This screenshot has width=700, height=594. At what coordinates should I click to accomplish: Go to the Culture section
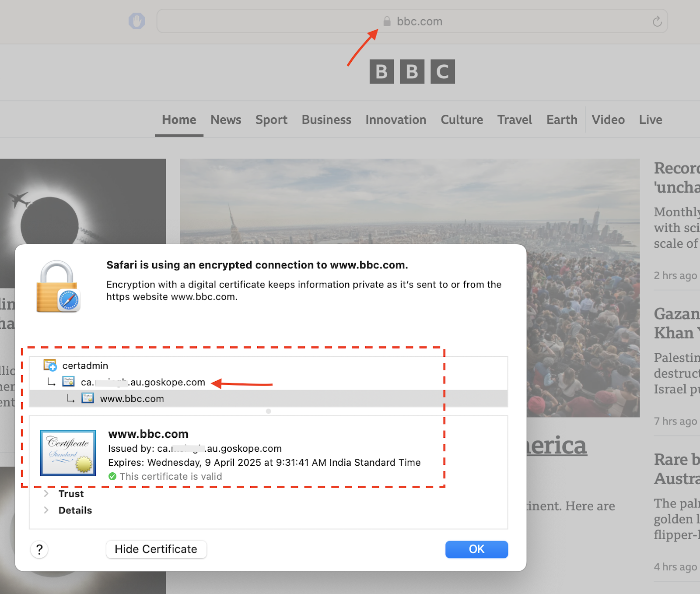pos(462,120)
